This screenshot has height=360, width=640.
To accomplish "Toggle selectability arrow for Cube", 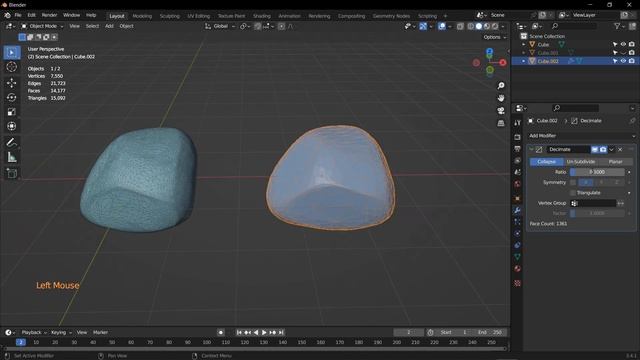I will 615,44.
